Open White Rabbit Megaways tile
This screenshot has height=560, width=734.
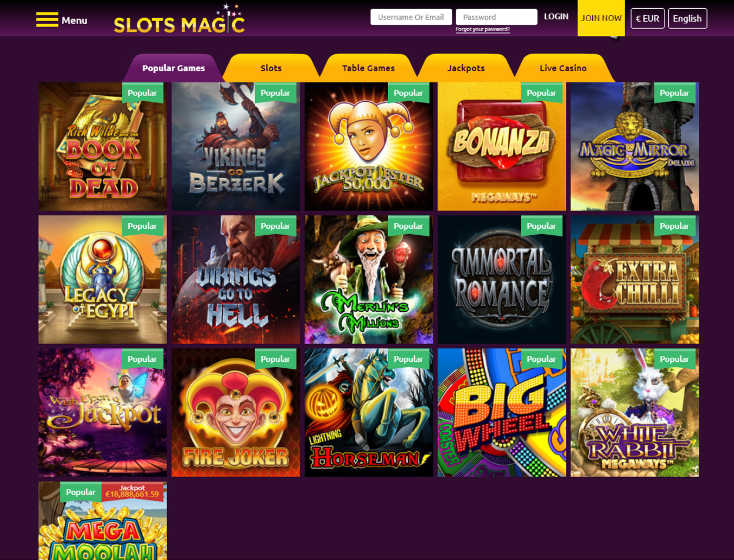(x=635, y=412)
